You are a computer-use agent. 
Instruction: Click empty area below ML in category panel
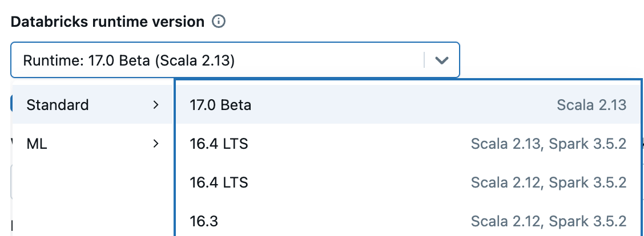point(91,194)
